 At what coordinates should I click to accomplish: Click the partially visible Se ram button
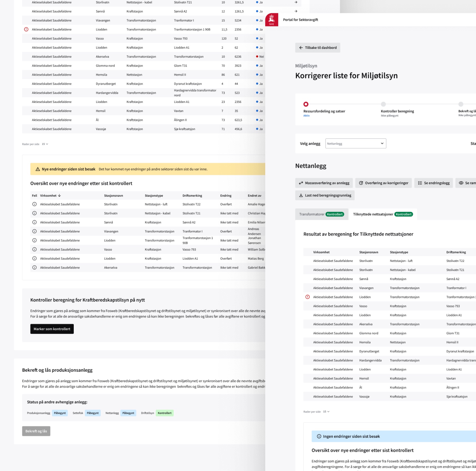tap(466, 183)
